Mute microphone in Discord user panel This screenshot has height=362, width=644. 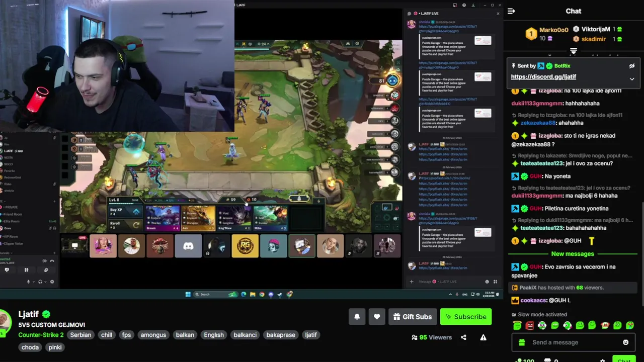(x=28, y=282)
